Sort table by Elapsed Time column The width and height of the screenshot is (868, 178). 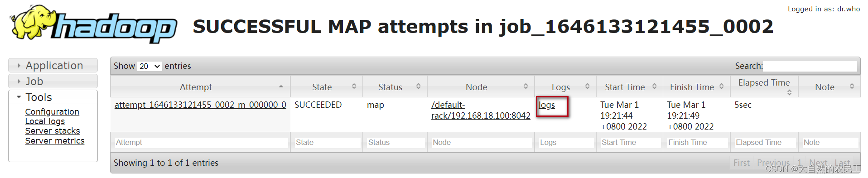764,87
